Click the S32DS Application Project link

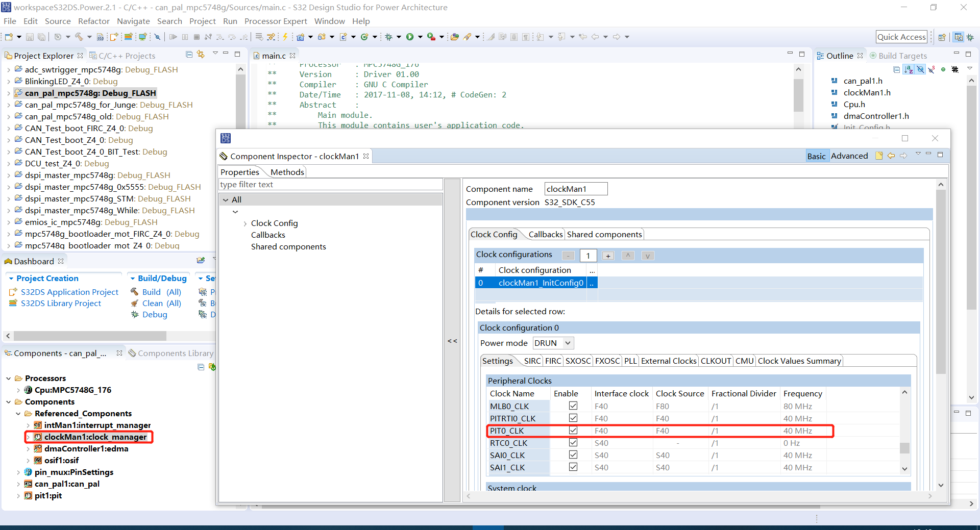point(69,292)
